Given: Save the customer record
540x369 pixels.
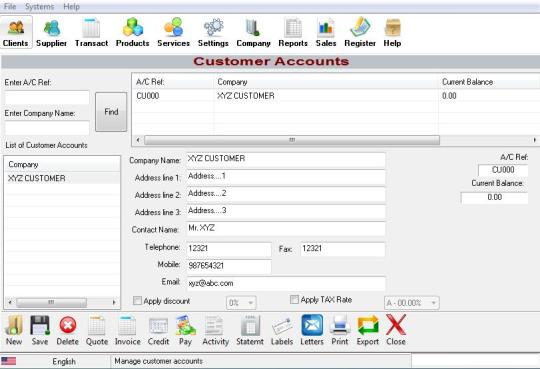Looking at the screenshot, I should click(x=40, y=330).
